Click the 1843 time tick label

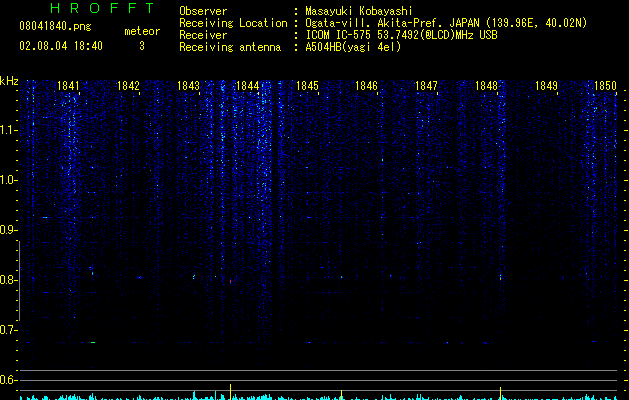[x=188, y=86]
